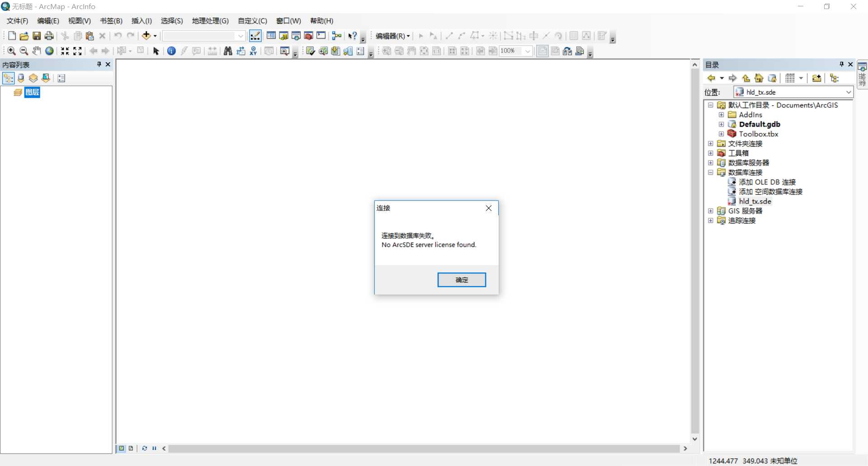Click Connect To Folder catalog button
The image size is (868, 466).
(816, 78)
